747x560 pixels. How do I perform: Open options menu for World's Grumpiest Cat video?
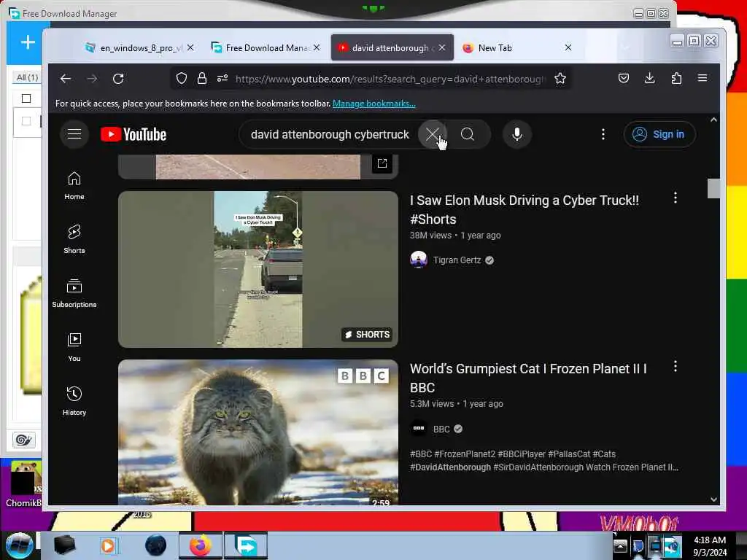[x=675, y=366]
